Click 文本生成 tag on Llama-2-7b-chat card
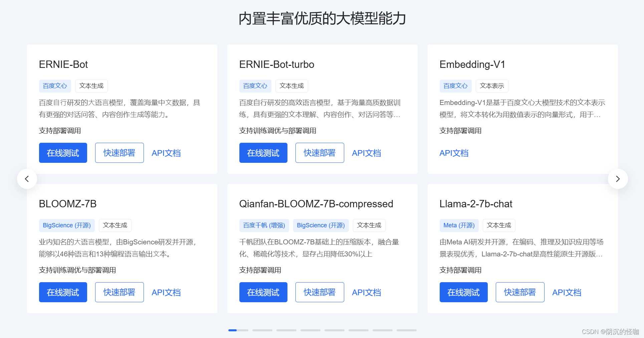644x338 pixels. point(499,225)
